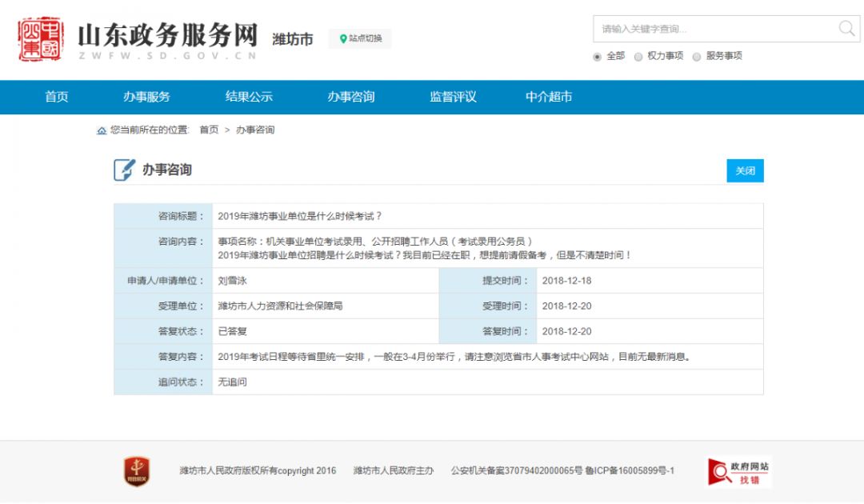864x504 pixels.
Task: Open the 监督评议 nav menu
Action: click(x=453, y=97)
